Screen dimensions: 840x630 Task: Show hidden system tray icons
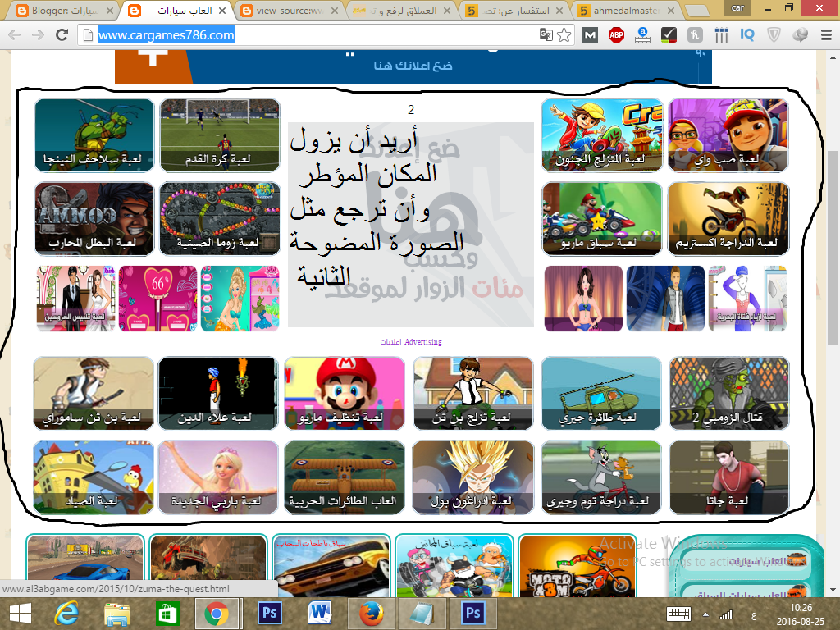705,614
